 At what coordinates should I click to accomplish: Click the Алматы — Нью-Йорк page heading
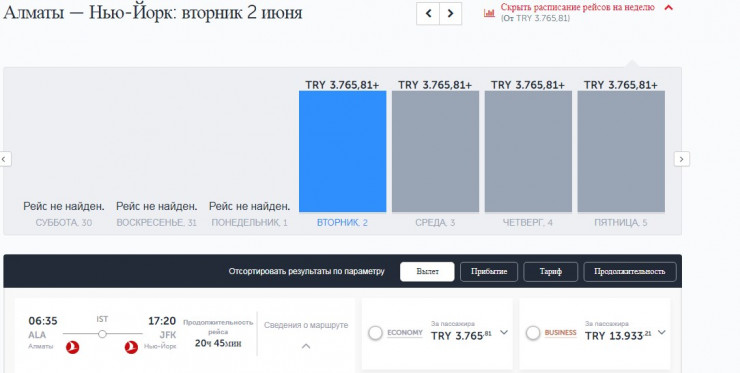click(x=152, y=12)
